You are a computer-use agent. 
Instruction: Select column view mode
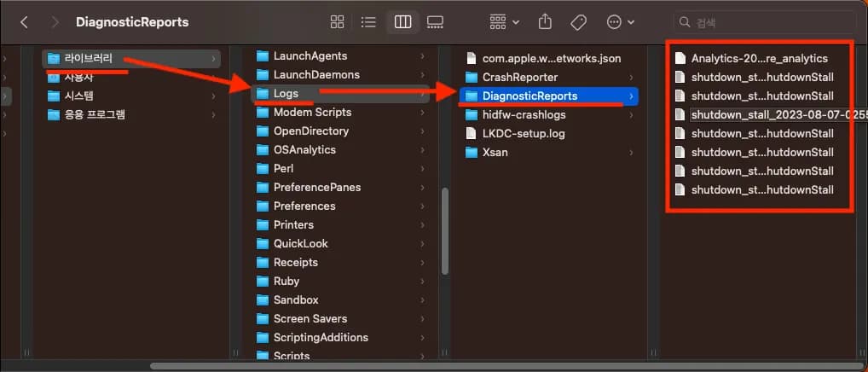(x=401, y=21)
